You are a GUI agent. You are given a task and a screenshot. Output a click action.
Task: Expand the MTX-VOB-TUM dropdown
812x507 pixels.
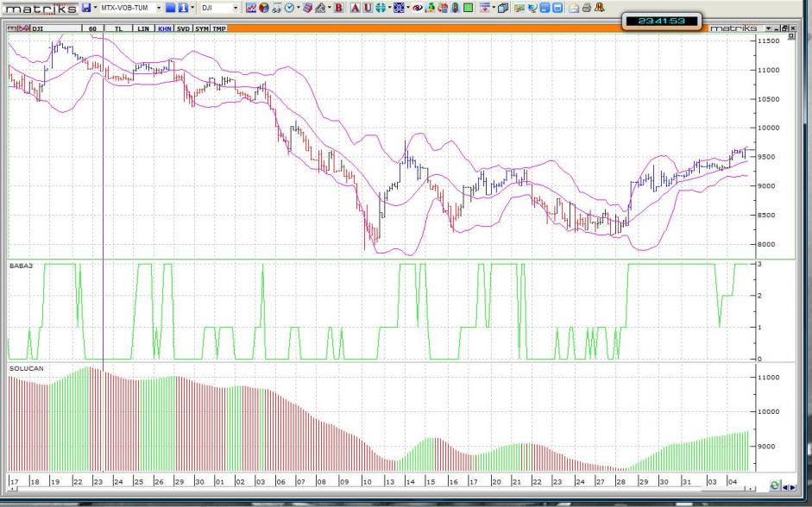[158, 8]
